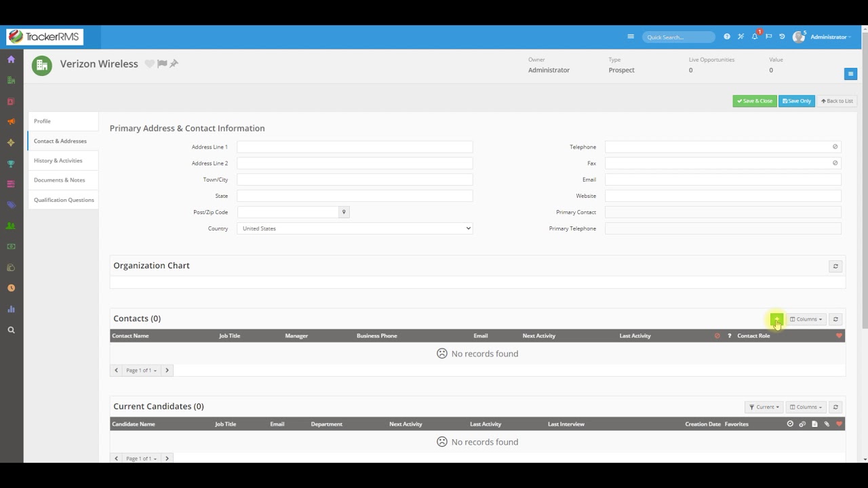
Task: Click the Back to List button
Action: coord(837,101)
